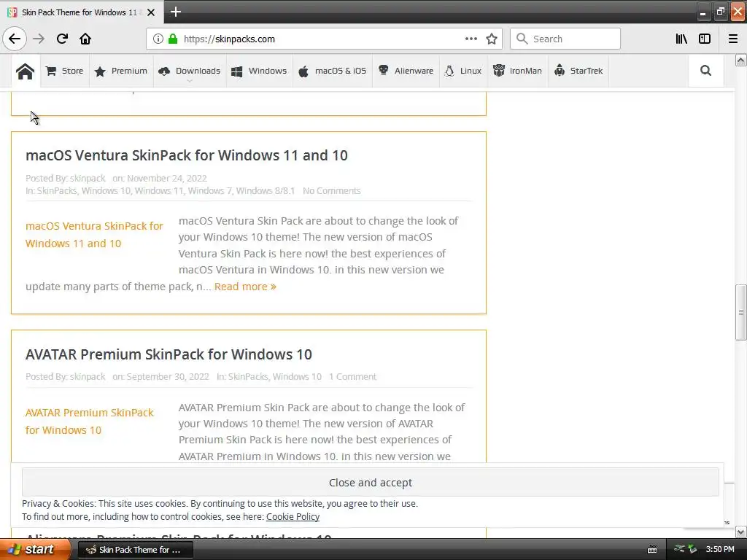Open the Firefox hamburger menu
This screenshot has height=560, width=747.
[x=733, y=39]
